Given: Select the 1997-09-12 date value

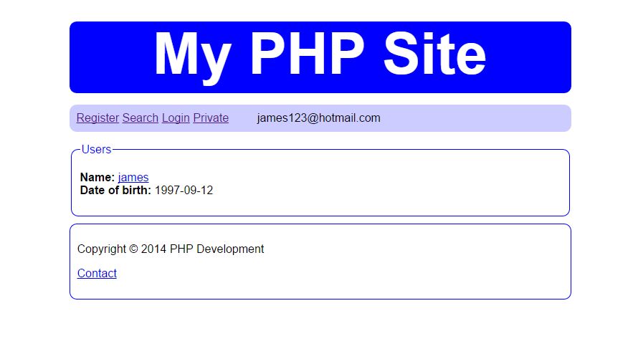Looking at the screenshot, I should click(x=184, y=191).
